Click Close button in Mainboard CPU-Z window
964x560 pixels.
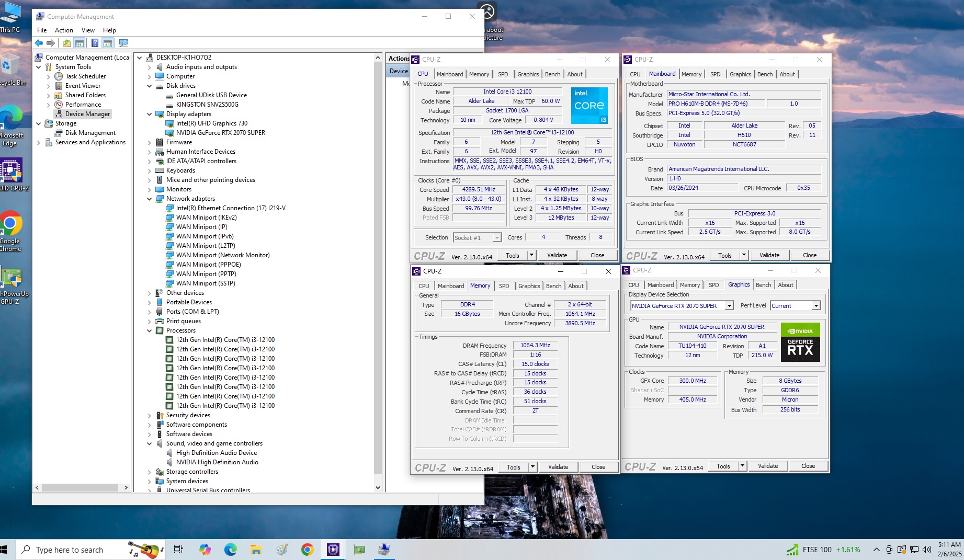809,255
